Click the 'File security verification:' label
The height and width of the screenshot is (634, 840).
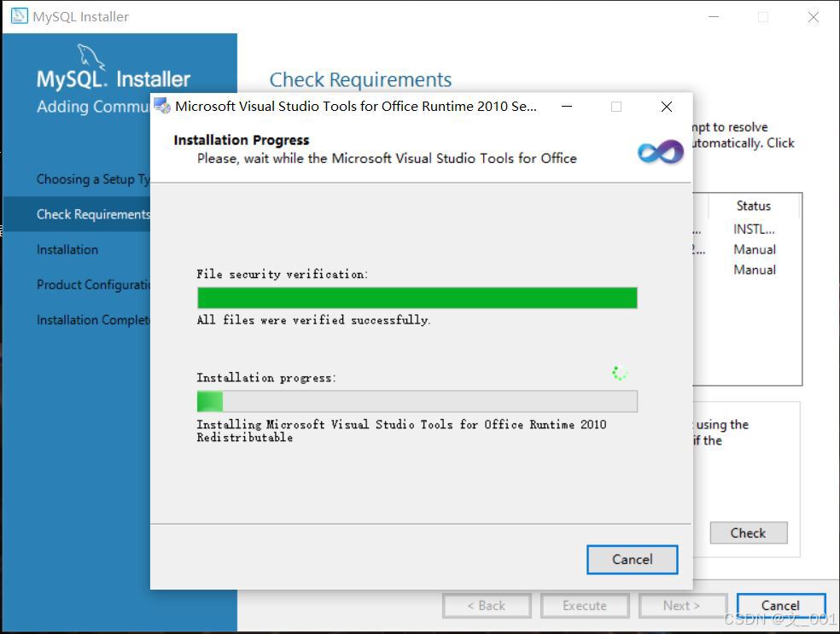tap(283, 274)
